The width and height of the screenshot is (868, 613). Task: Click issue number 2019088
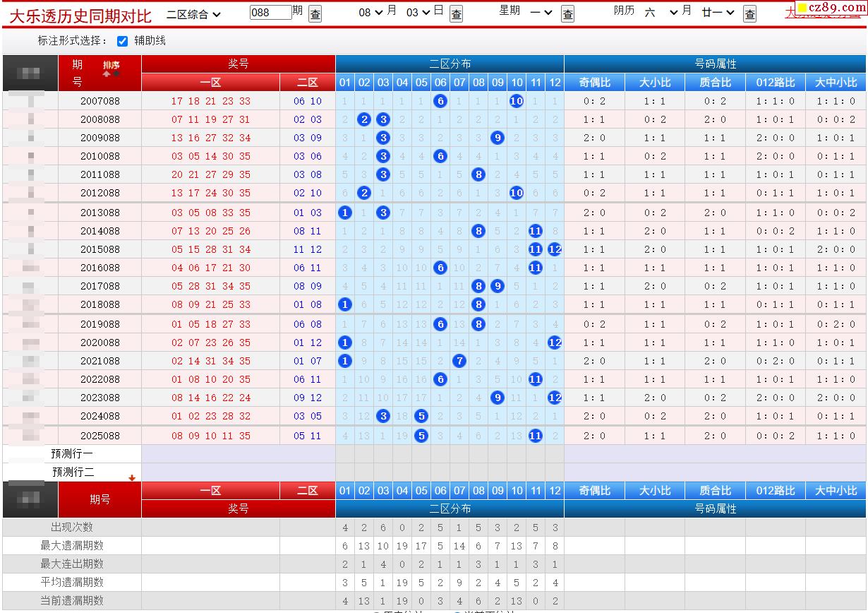click(x=100, y=324)
